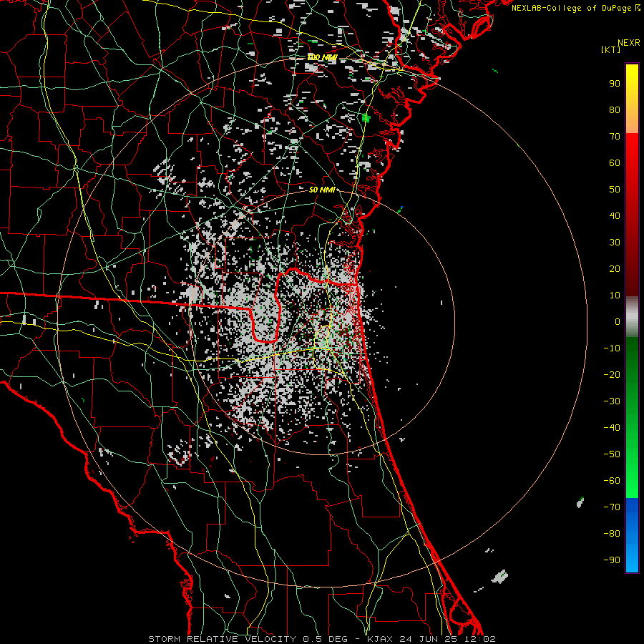Click the positive 10 scale value

click(x=615, y=296)
